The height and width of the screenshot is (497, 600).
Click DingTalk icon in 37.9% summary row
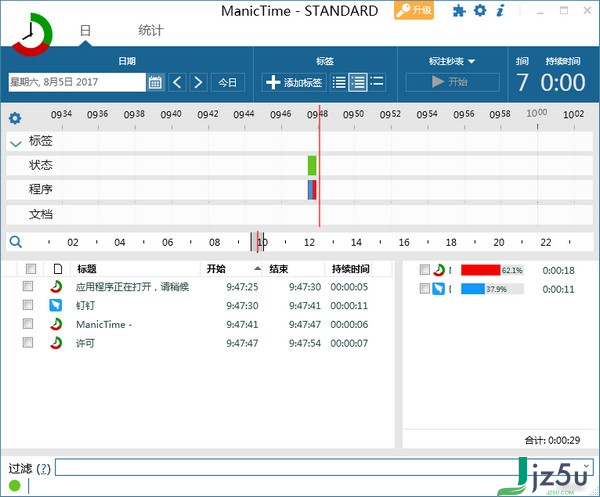click(x=439, y=289)
